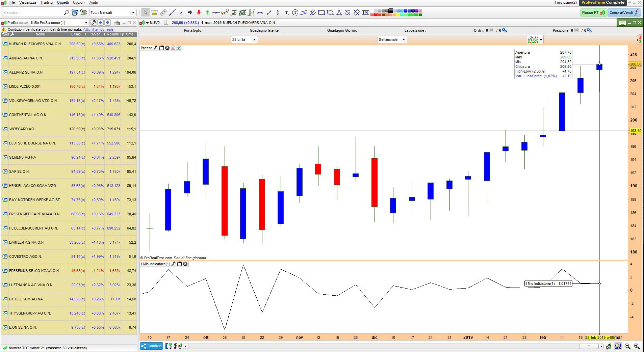Image resolution: width=644 pixels, height=352 pixels.
Task: Open the Visualizza menu
Action: coord(27,2)
